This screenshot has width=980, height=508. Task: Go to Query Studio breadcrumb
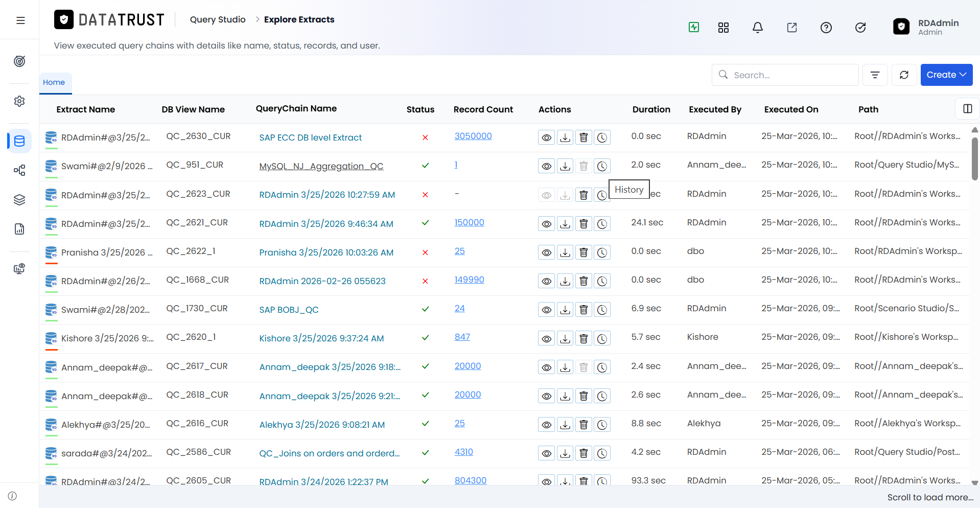click(x=218, y=19)
